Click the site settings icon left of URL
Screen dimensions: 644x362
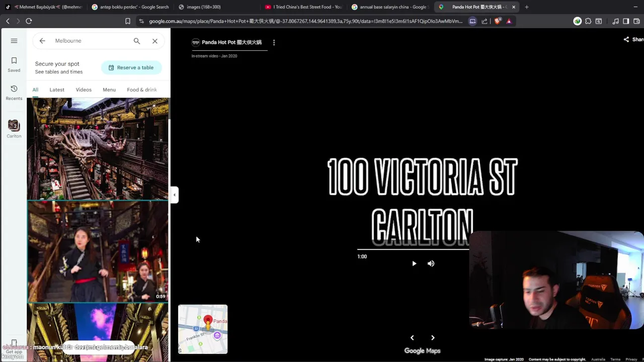click(141, 21)
